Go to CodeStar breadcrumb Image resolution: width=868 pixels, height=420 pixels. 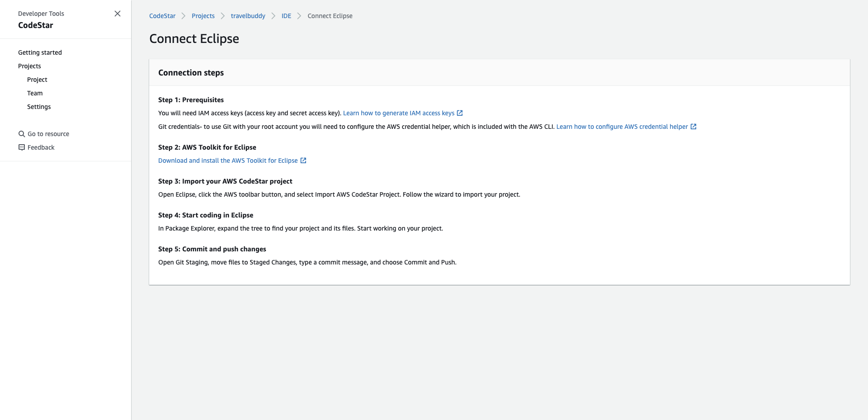[x=162, y=16]
